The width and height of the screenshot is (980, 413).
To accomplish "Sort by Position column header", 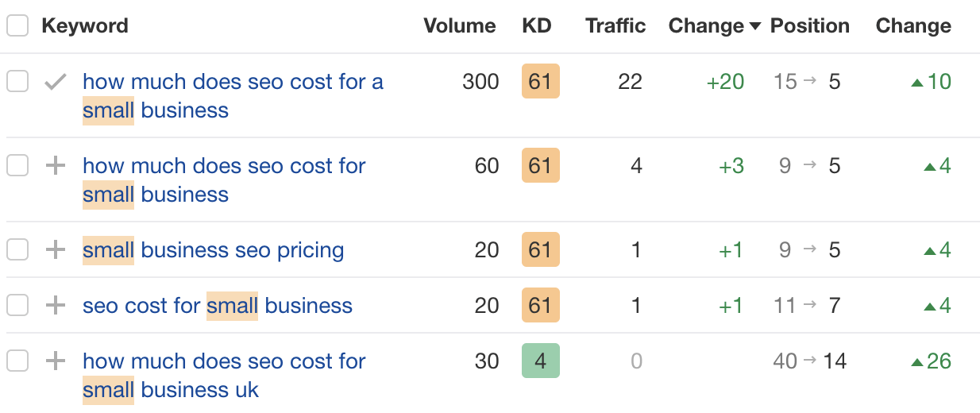I will [809, 25].
